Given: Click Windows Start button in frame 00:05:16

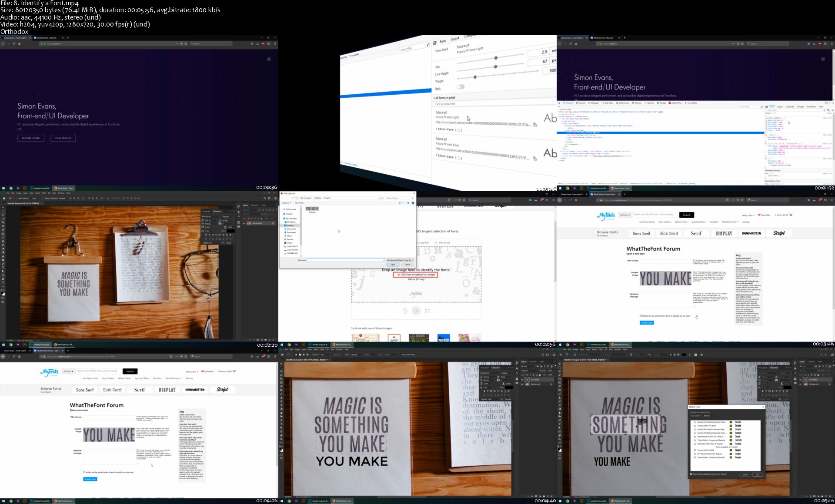Looking at the screenshot, I should [x=560, y=501].
